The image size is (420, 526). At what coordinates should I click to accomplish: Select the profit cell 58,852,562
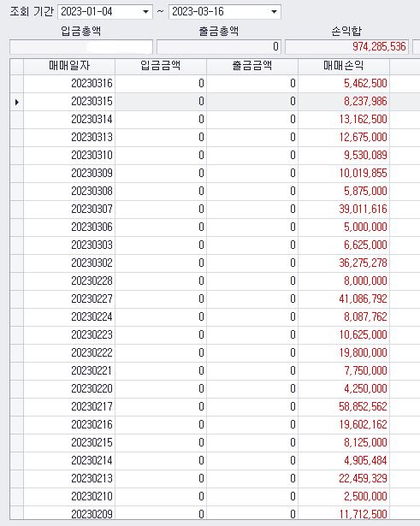[x=344, y=407]
